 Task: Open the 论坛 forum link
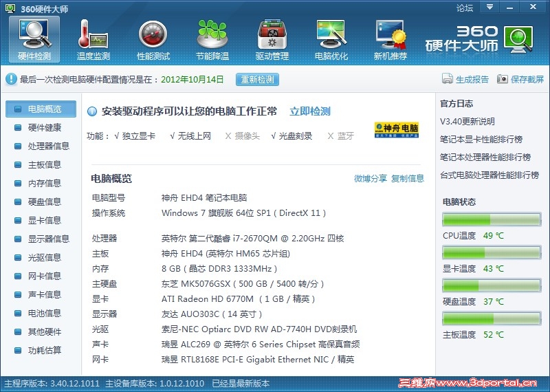[x=465, y=8]
